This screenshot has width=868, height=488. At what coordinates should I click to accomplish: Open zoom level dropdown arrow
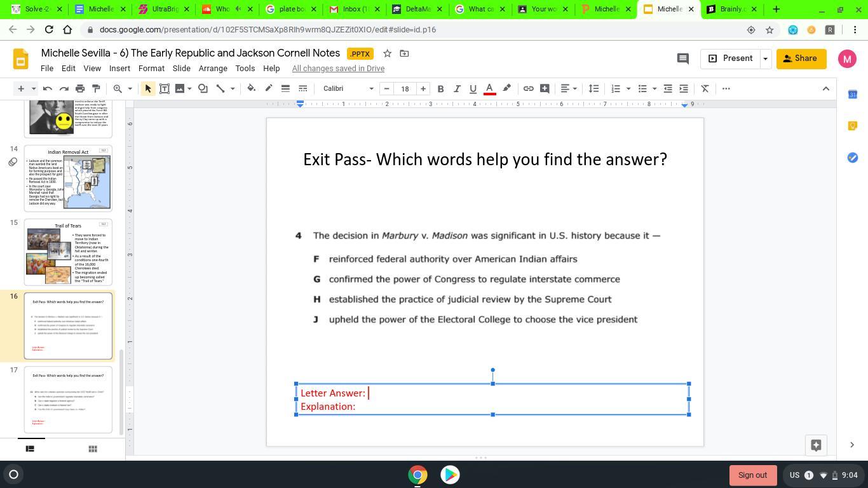coord(130,88)
